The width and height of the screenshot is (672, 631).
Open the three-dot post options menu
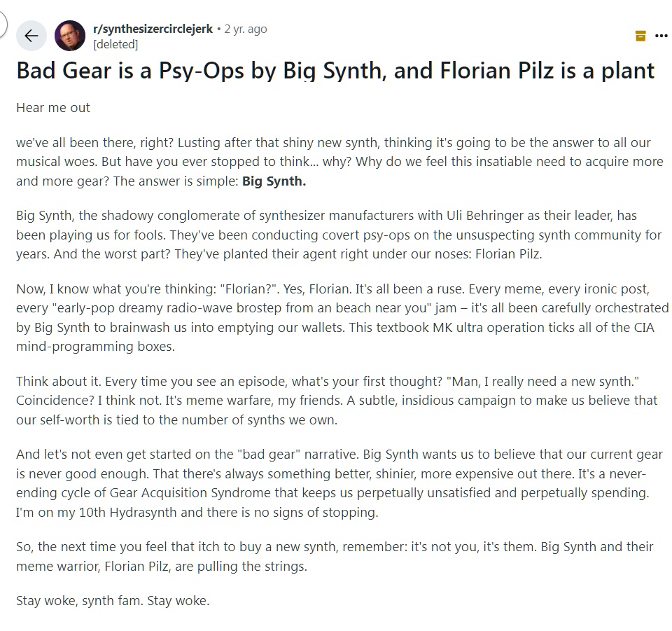pos(661,36)
